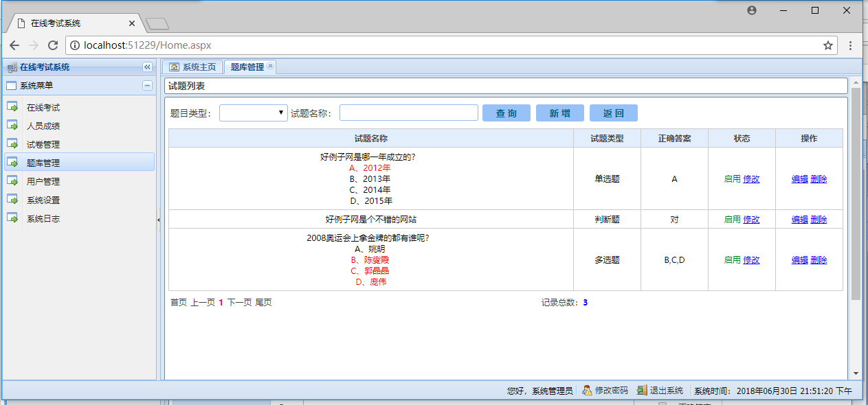Click the browser back arrow

click(x=14, y=45)
